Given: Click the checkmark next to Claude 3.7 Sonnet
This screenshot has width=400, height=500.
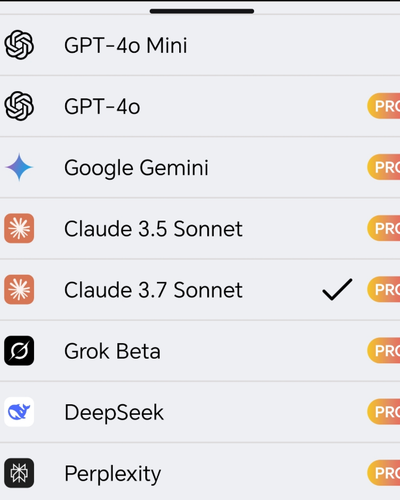Looking at the screenshot, I should tap(337, 289).
